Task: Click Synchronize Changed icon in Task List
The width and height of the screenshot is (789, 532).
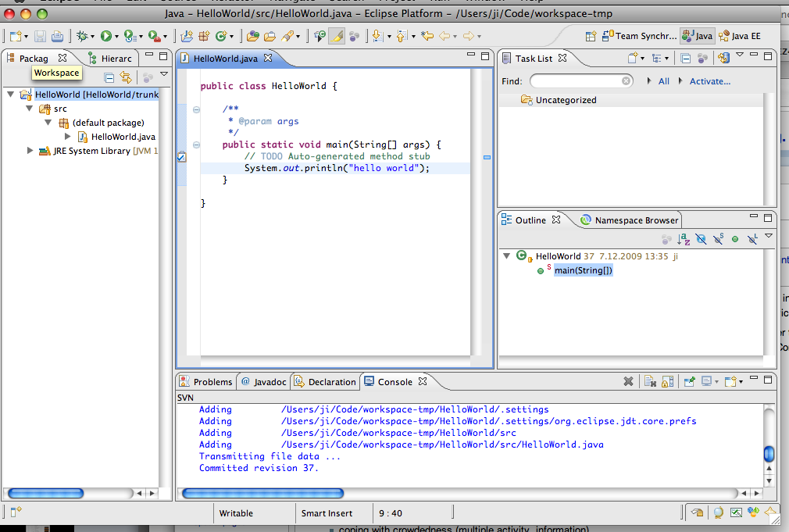Action: [x=723, y=58]
